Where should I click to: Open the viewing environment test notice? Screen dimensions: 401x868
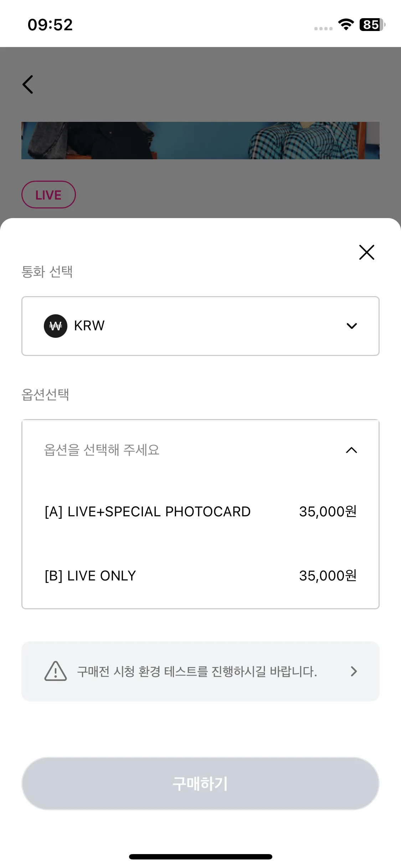tap(200, 671)
